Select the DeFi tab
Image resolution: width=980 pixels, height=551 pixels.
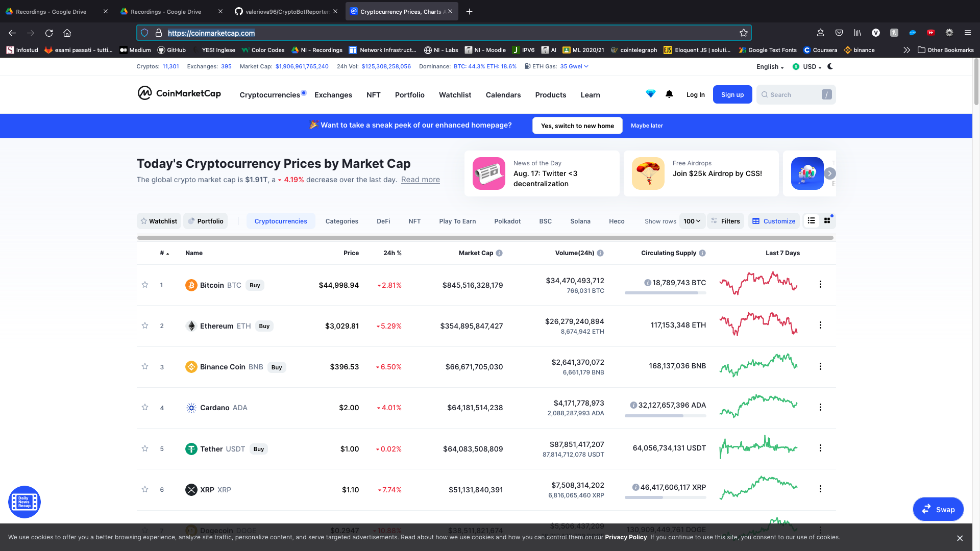click(x=383, y=221)
